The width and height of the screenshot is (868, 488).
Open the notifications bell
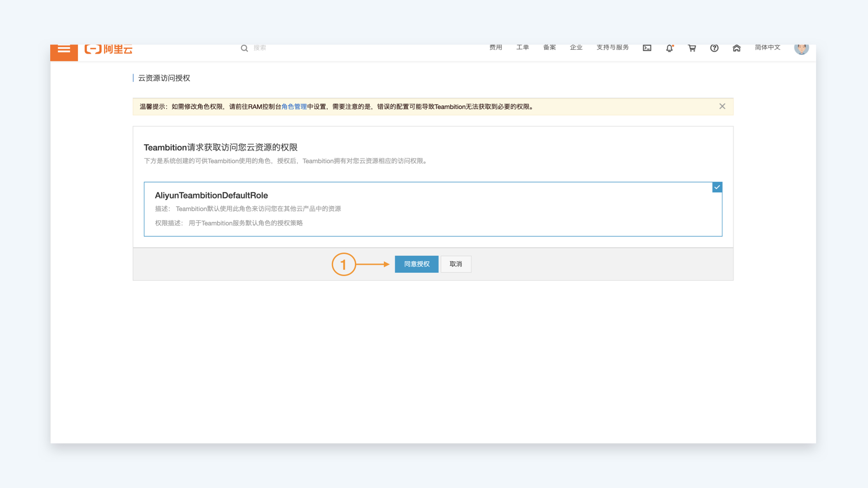pos(670,48)
